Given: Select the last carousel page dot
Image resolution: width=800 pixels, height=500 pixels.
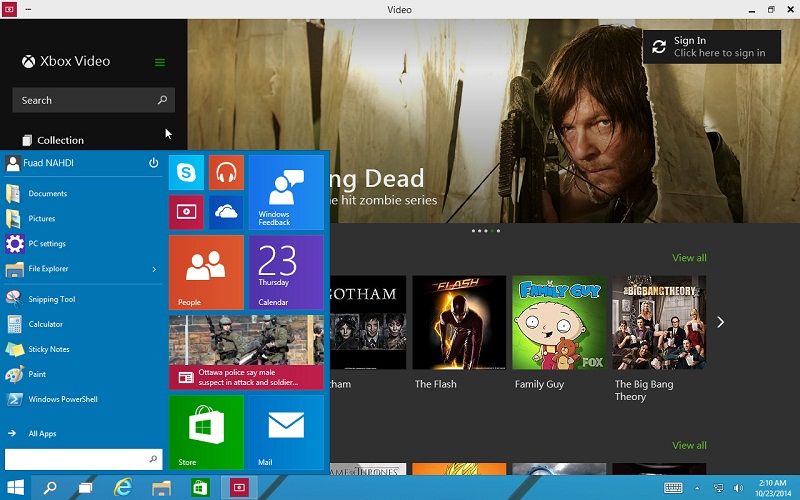Looking at the screenshot, I should [498, 231].
